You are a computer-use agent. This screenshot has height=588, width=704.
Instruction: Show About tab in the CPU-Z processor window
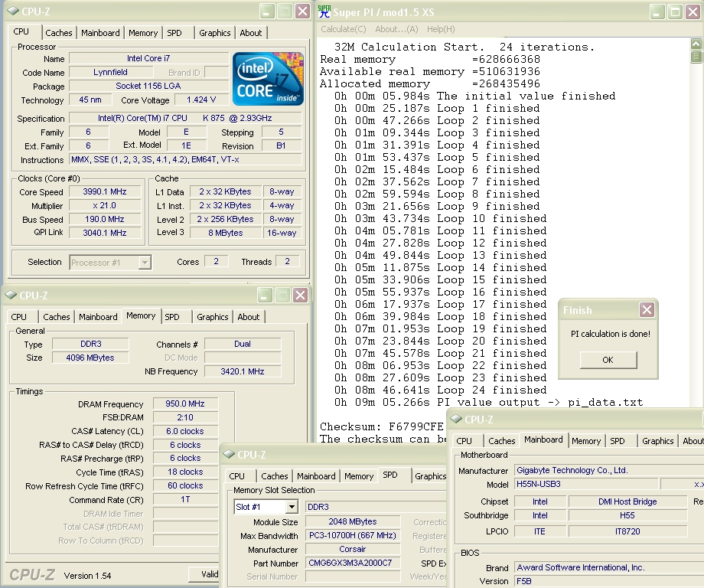click(x=250, y=33)
